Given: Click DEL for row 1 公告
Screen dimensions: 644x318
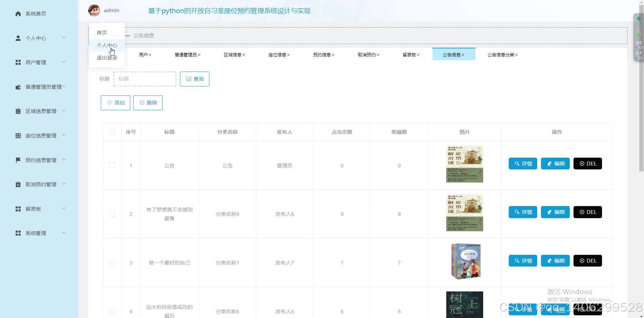Looking at the screenshot, I should coord(588,164).
